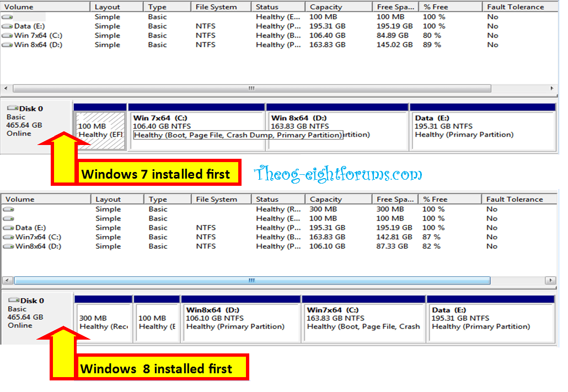Click the 'Healthy (R...' status cell

tap(278, 209)
